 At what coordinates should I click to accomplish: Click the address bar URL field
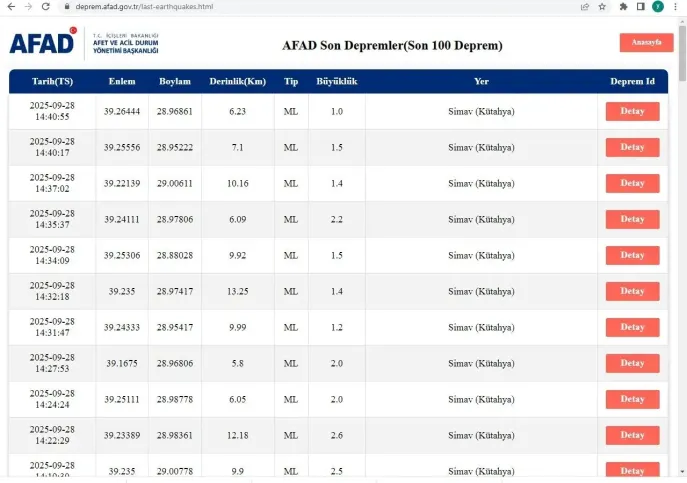click(x=300, y=6)
